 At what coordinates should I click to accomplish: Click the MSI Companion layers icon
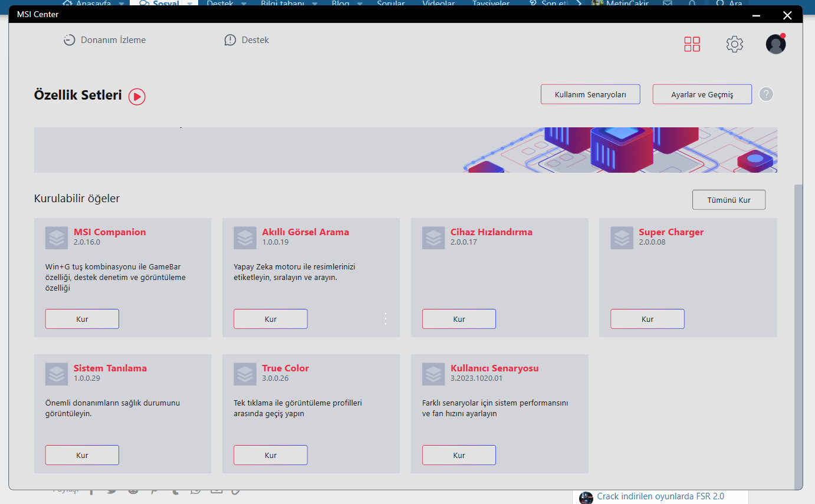click(57, 238)
